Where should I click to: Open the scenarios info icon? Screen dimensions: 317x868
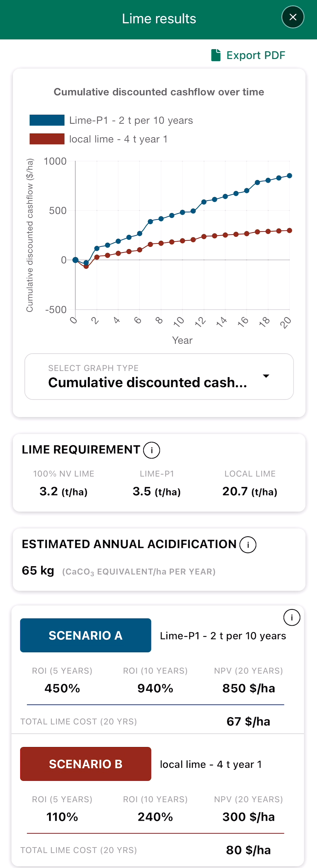point(292,618)
